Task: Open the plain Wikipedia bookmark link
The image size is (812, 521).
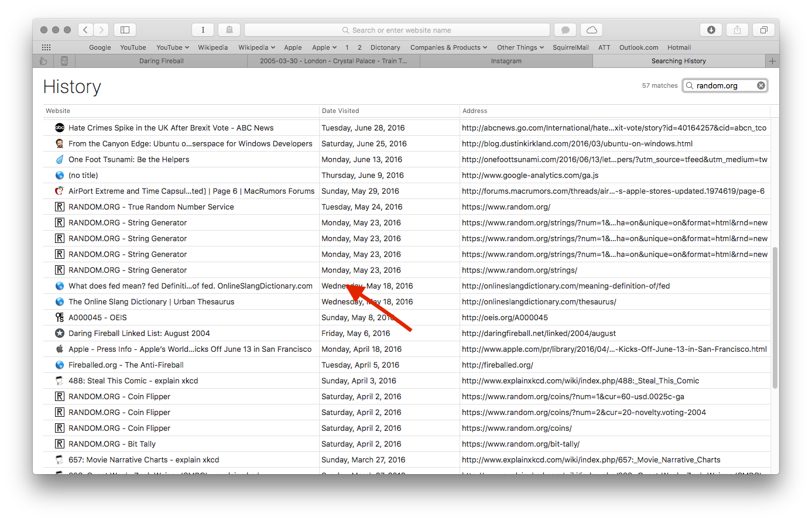Action: click(x=213, y=47)
